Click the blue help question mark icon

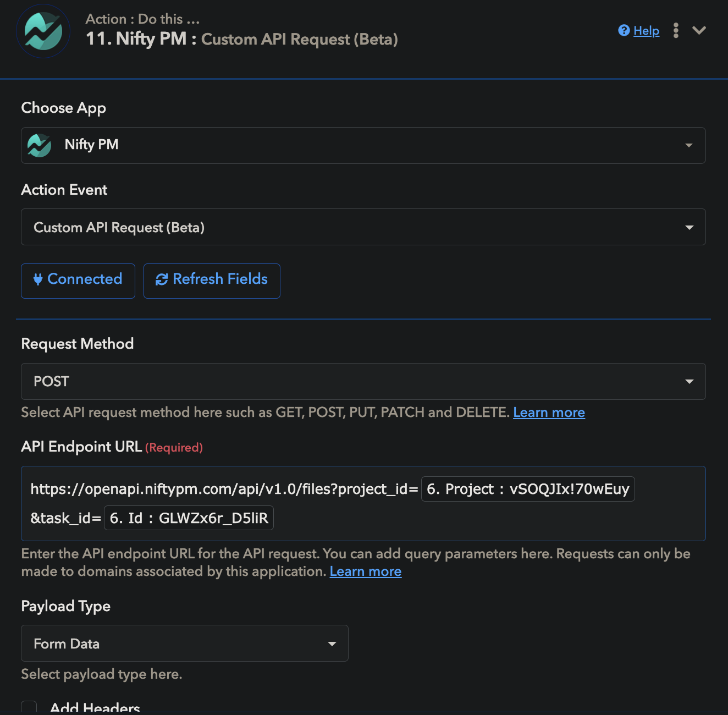pos(624,30)
